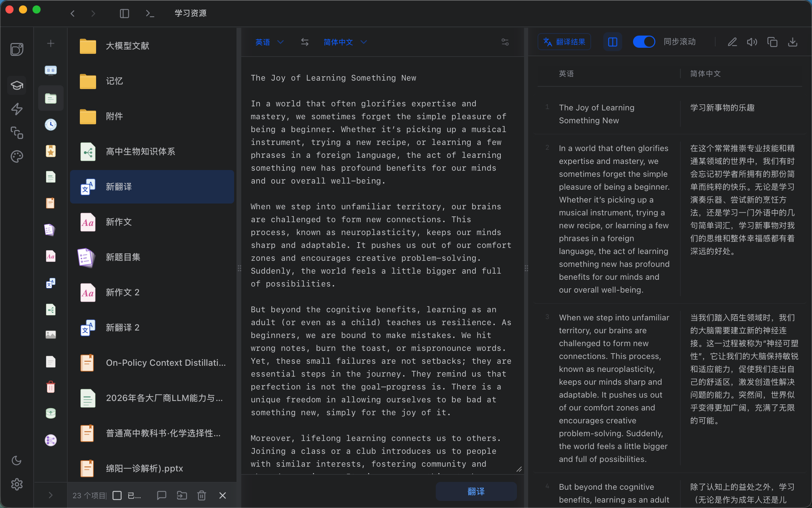Click the 翻译 translate button

(x=476, y=491)
